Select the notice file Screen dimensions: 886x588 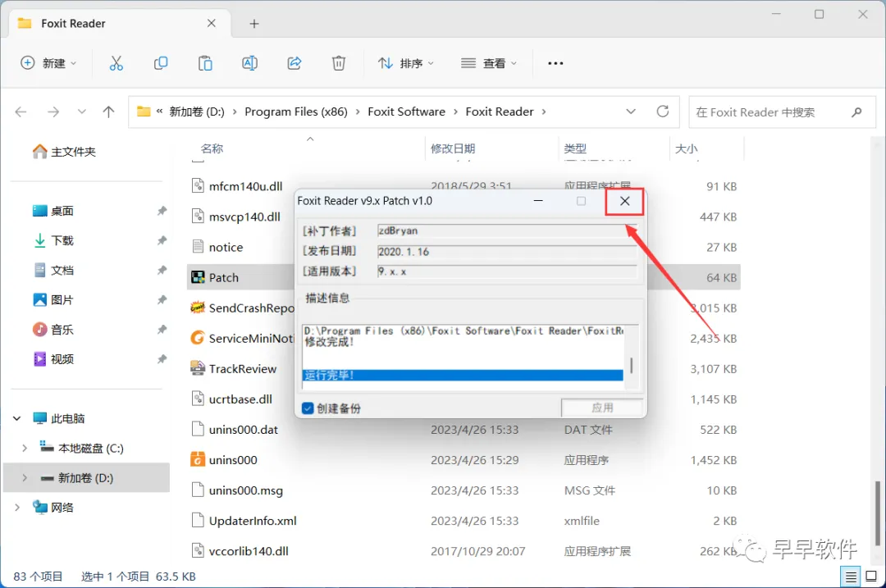pos(226,248)
